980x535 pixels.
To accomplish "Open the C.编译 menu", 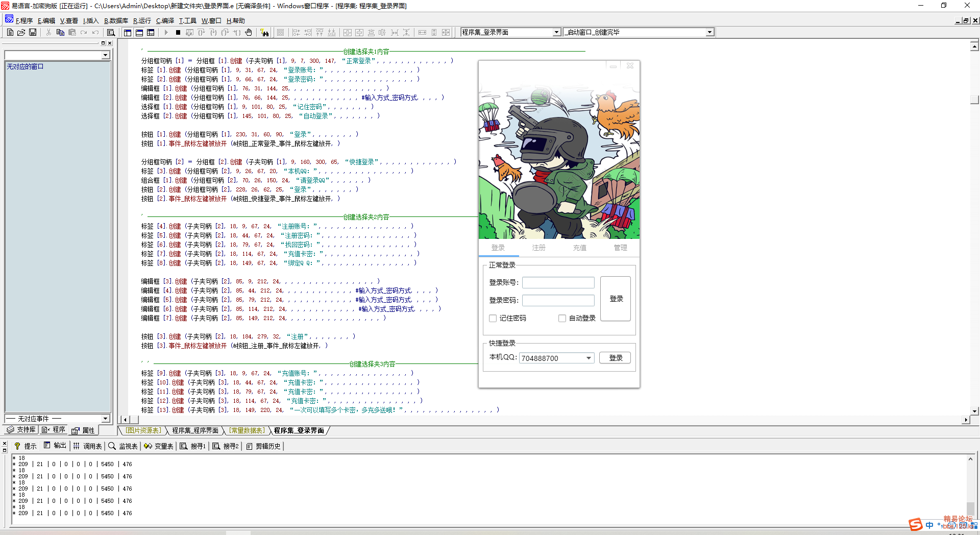I will (x=165, y=21).
